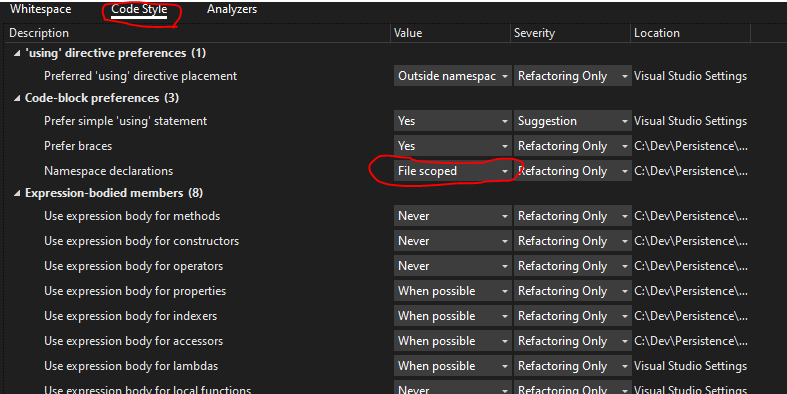
Task: Change severity for Prefer braces
Action: (573, 146)
